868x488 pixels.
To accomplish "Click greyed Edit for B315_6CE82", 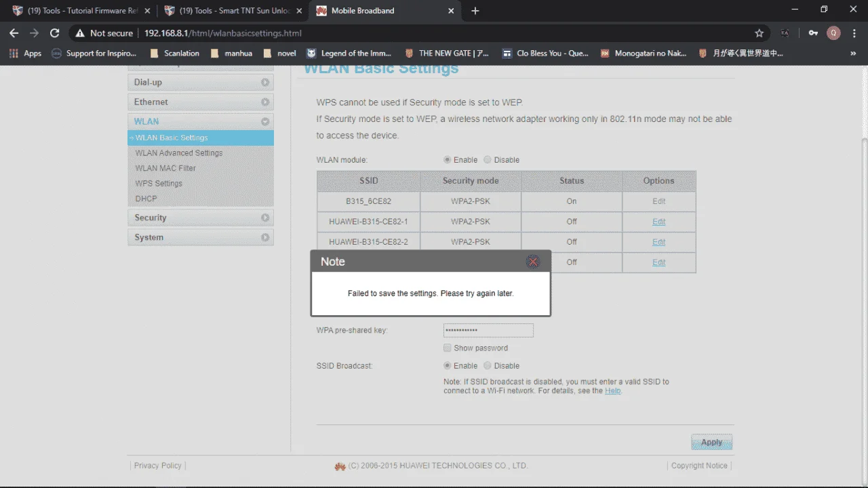I will click(658, 201).
